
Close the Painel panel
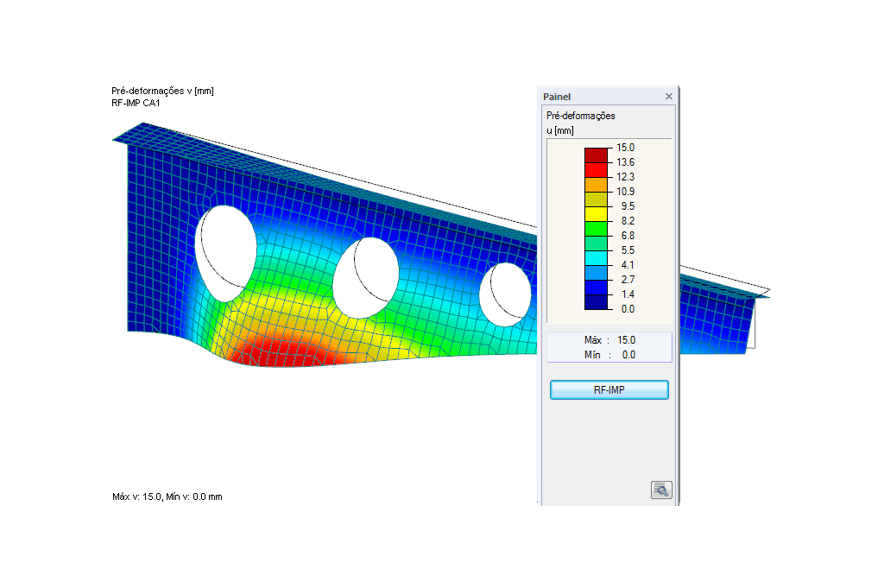(669, 97)
